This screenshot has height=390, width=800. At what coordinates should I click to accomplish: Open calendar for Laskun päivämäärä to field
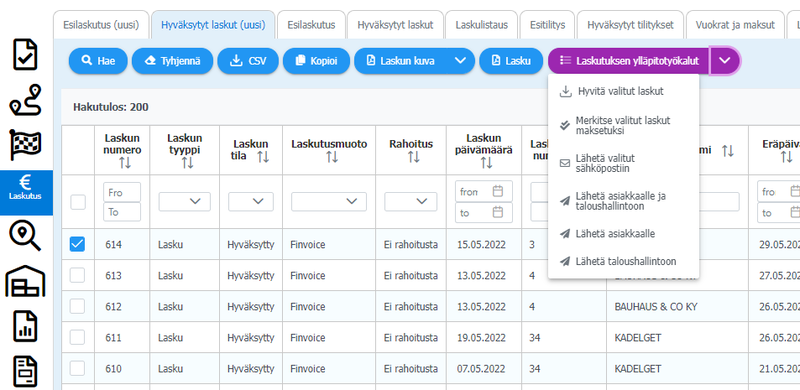pos(498,212)
